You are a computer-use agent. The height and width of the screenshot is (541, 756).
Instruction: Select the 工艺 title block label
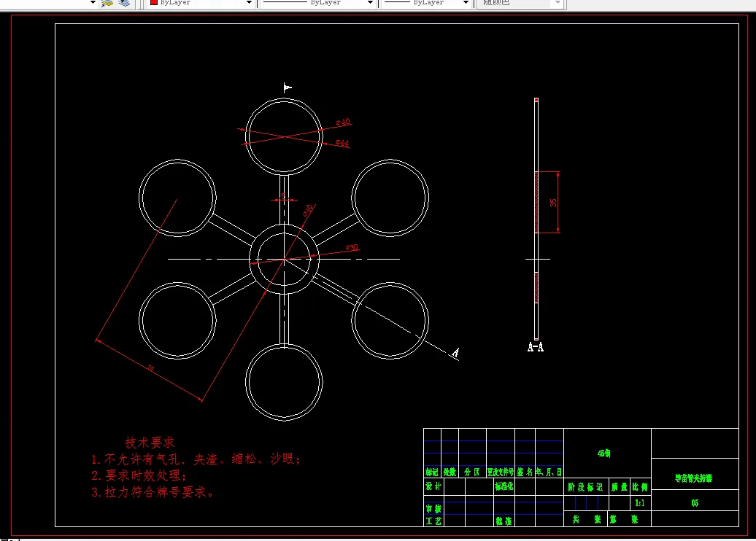(433, 521)
